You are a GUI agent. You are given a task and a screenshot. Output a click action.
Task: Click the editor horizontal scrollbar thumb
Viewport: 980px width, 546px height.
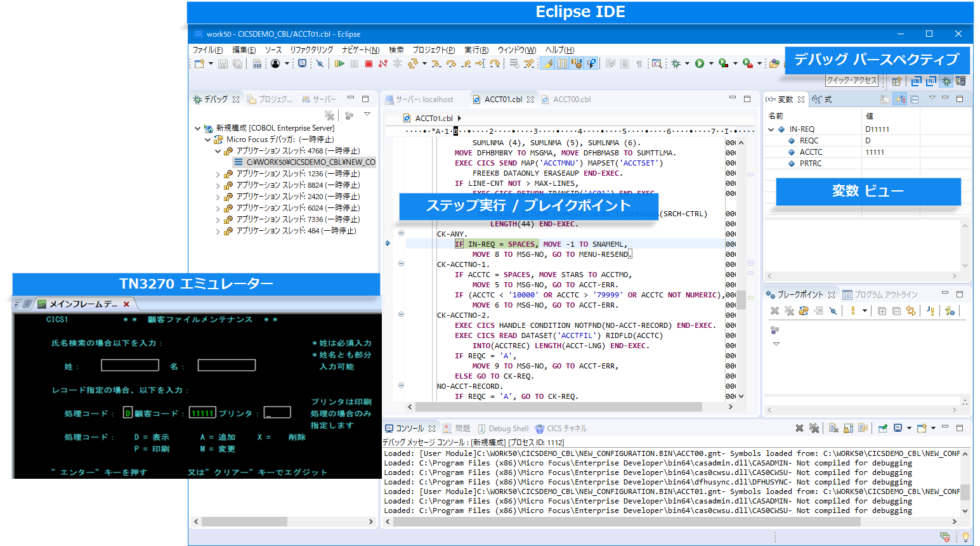(x=559, y=406)
